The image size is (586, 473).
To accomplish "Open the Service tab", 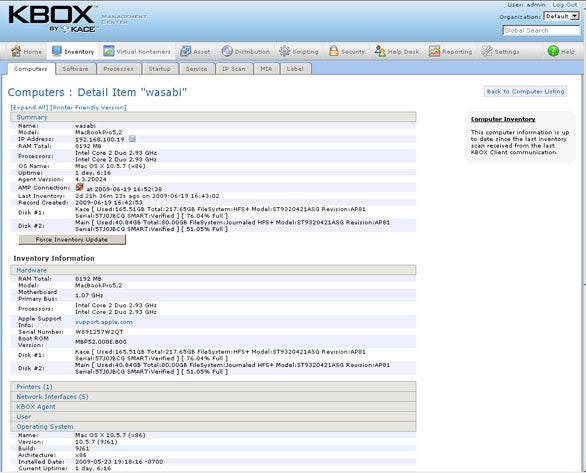I will 197,69.
